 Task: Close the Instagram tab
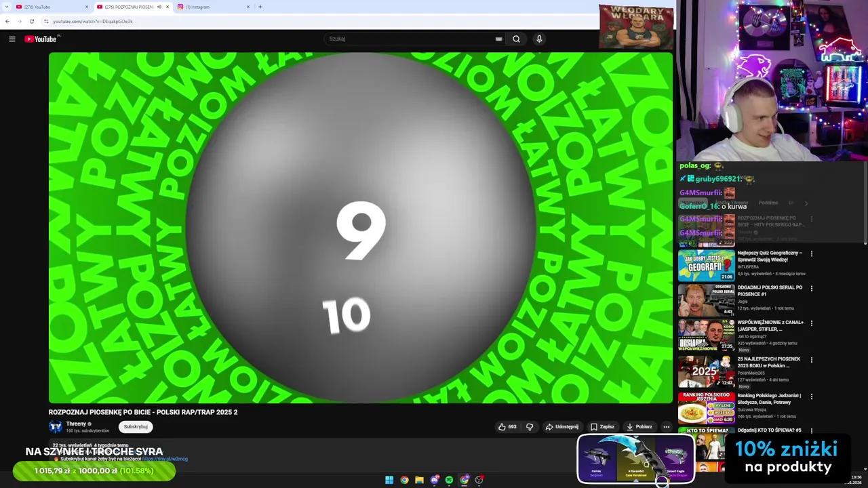pyautogui.click(x=248, y=7)
